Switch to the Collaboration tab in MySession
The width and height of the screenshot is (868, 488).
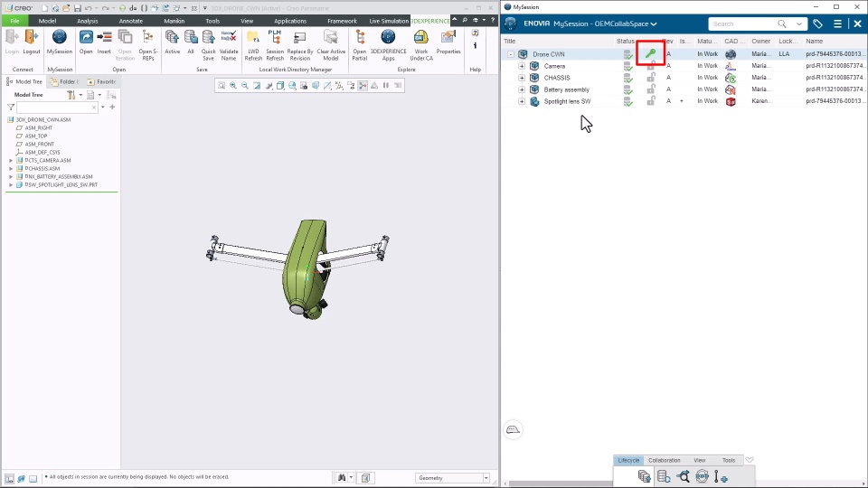(664, 460)
